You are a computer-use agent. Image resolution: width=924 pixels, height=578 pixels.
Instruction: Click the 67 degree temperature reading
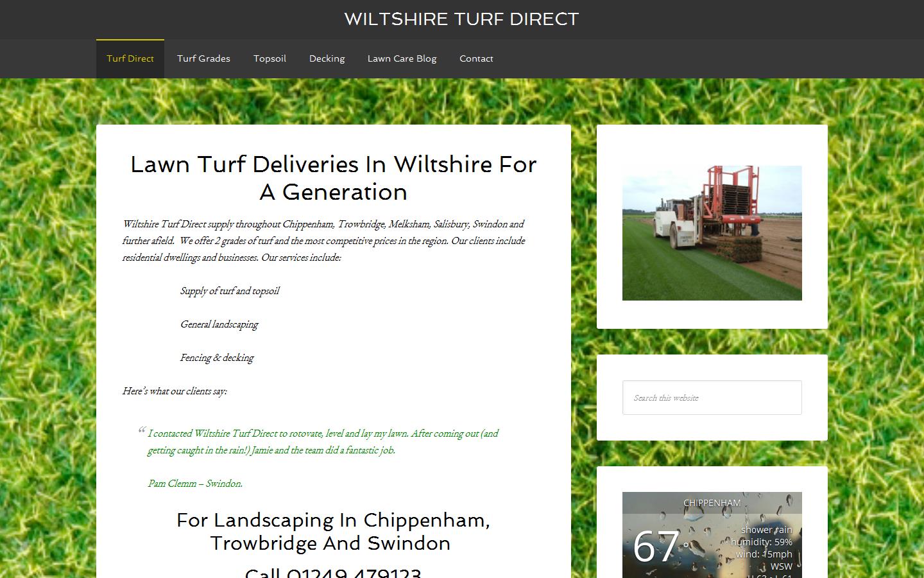660,547
